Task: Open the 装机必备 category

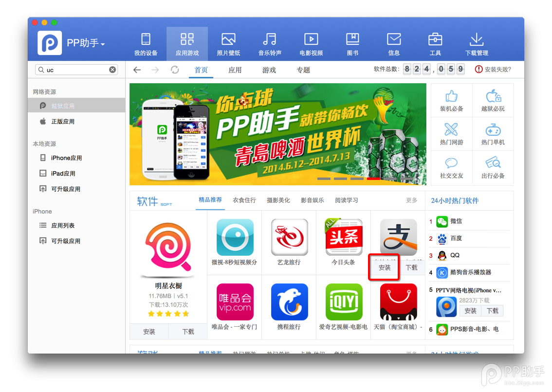Action: pos(451,101)
